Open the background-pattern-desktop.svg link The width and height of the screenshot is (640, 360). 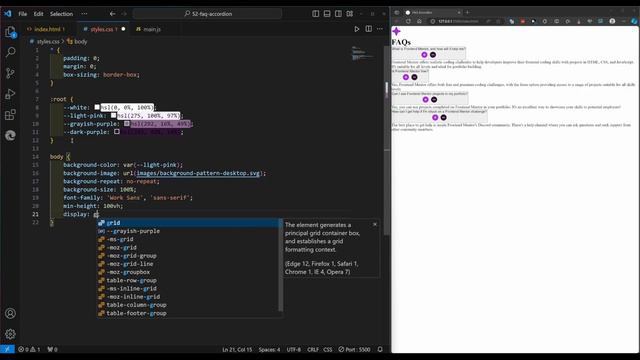click(x=198, y=173)
